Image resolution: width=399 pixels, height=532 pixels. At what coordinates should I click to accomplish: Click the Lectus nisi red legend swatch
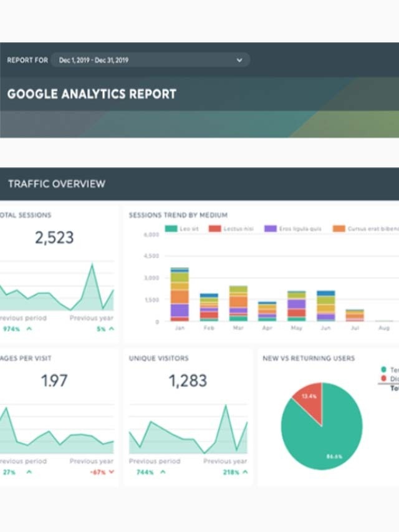[x=214, y=229]
